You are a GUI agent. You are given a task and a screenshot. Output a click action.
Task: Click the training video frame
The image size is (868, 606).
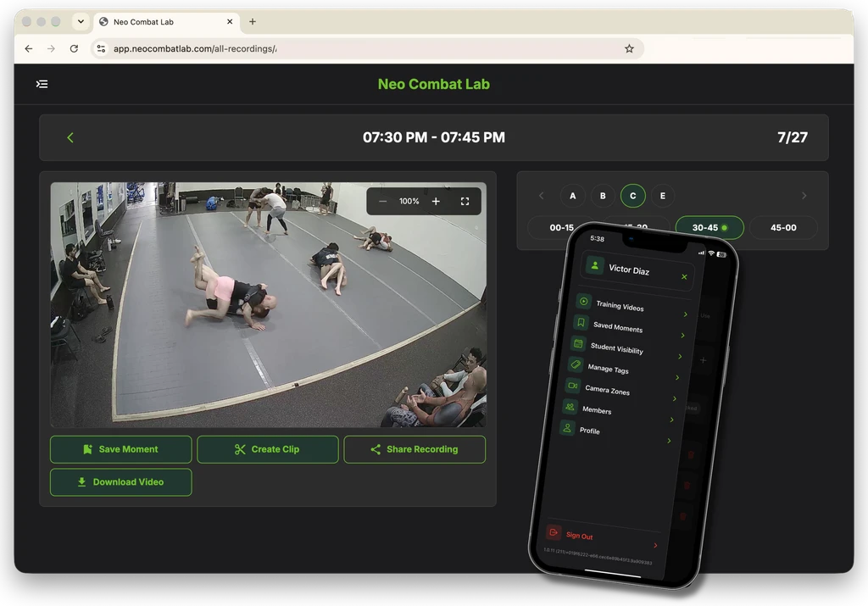coord(269,305)
